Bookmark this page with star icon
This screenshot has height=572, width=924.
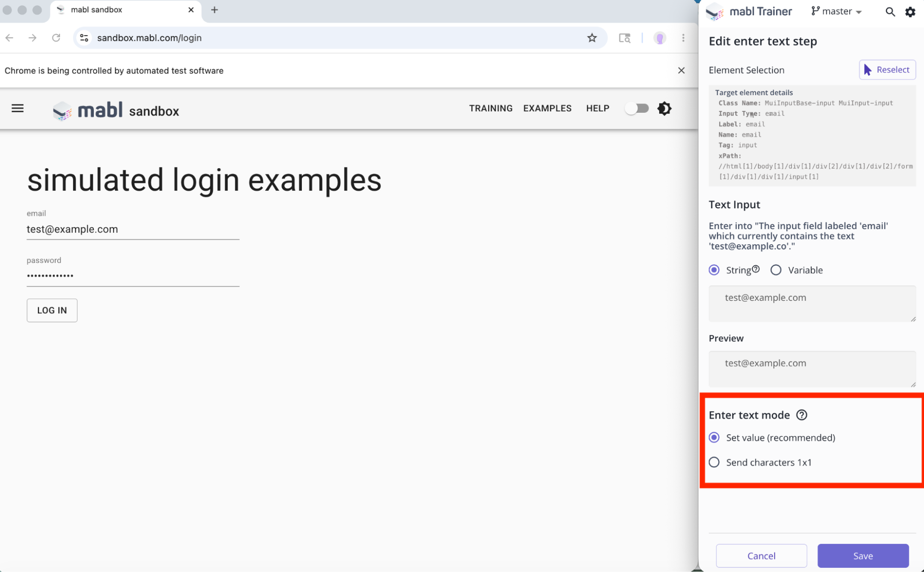(592, 38)
